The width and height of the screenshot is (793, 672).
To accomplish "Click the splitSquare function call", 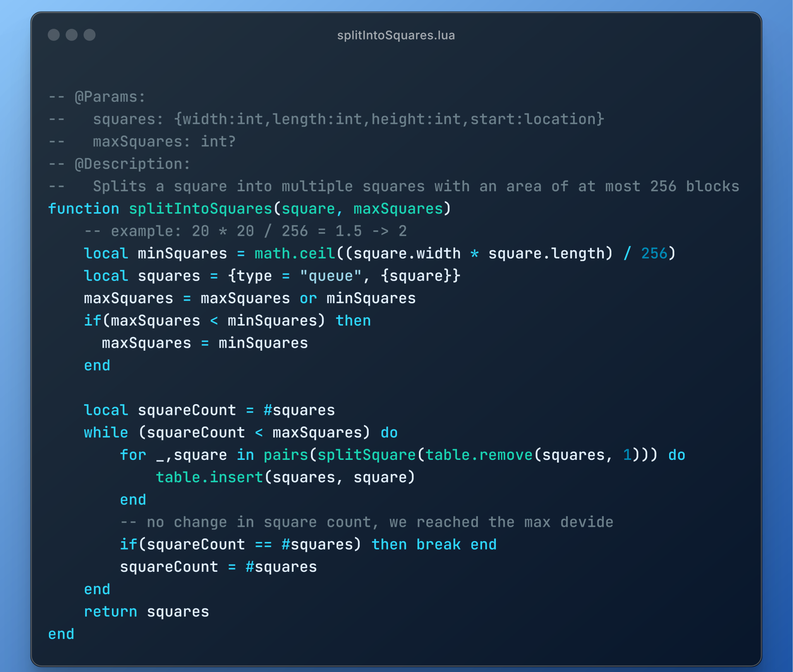I will click(366, 455).
